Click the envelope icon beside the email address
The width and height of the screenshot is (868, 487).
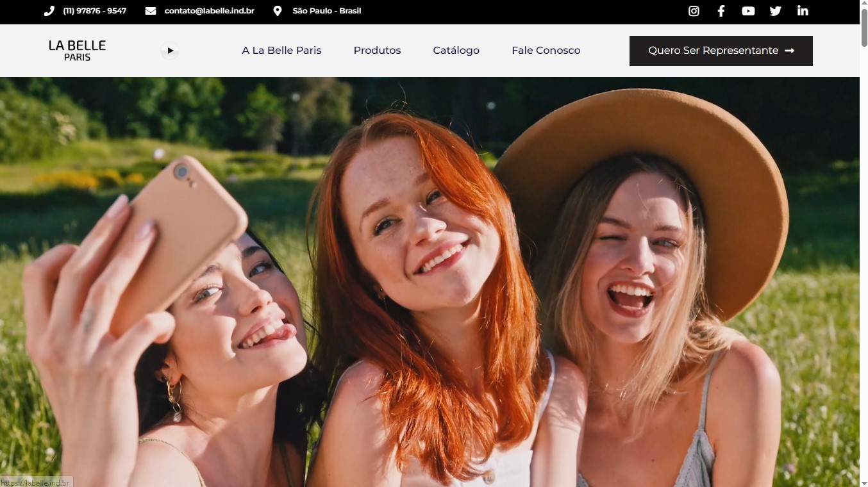pyautogui.click(x=150, y=11)
